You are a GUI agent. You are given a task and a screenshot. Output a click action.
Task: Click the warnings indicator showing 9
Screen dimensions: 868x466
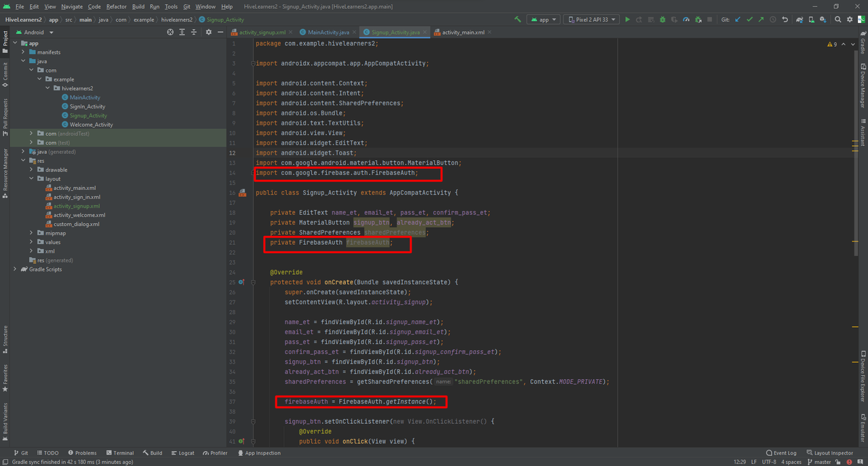[832, 44]
